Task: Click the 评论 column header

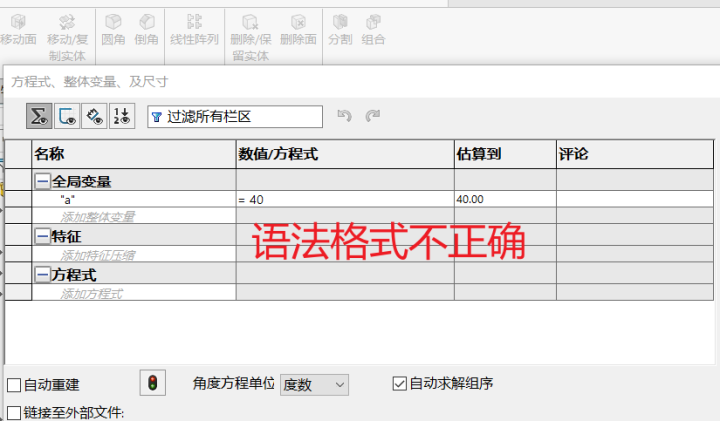Action: coord(635,154)
